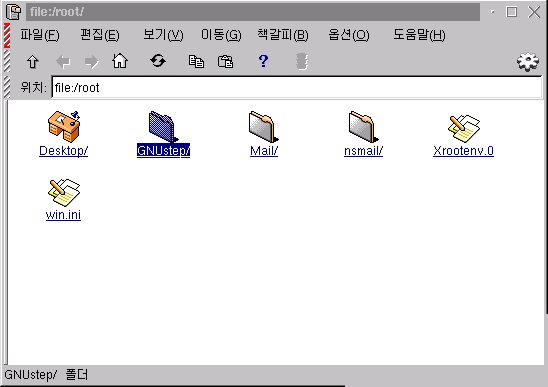This screenshot has height=387, width=548.
Task: Open the 도움말(H) help menu
Action: coord(419,35)
